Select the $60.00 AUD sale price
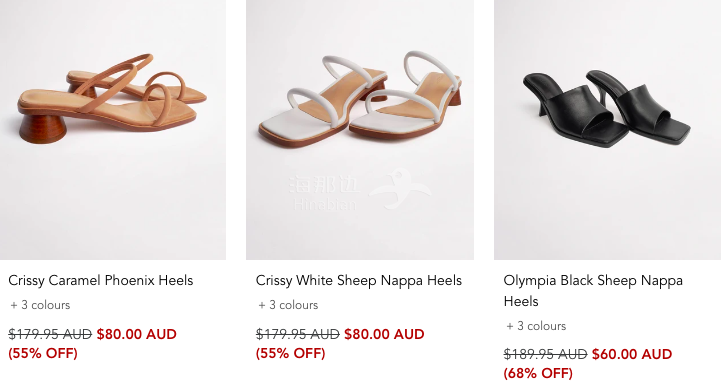The height and width of the screenshot is (382, 722). click(x=632, y=354)
